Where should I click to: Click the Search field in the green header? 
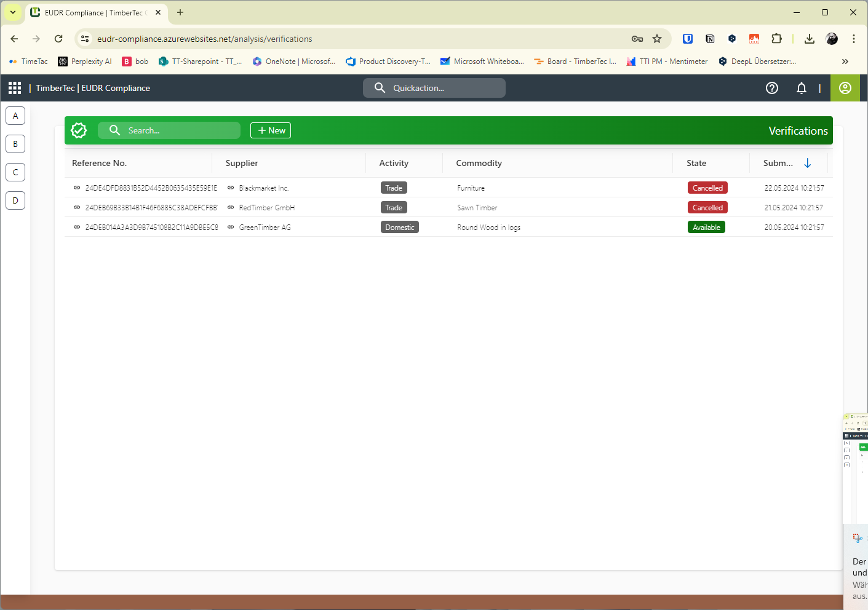[x=169, y=130]
